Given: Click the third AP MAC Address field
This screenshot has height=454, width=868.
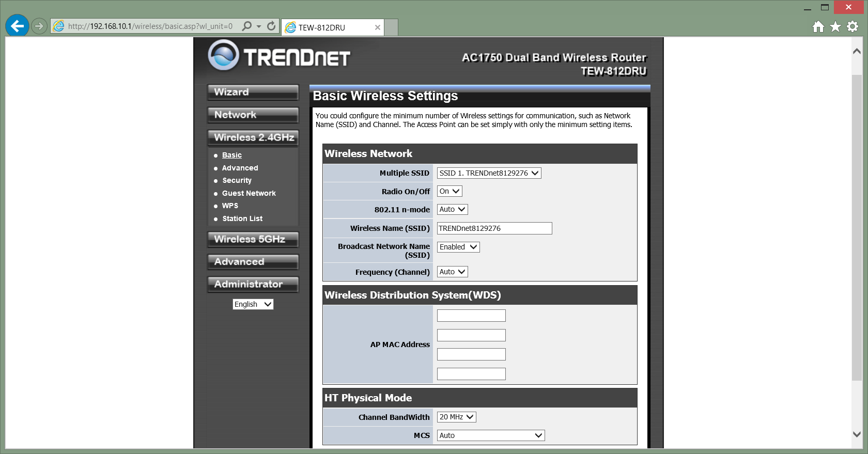Looking at the screenshot, I should [x=471, y=354].
